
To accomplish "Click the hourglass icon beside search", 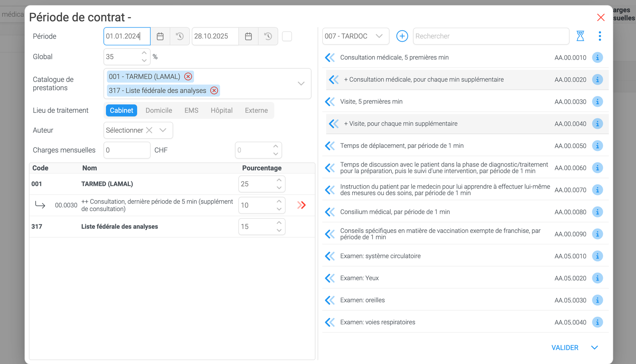I will tap(580, 36).
